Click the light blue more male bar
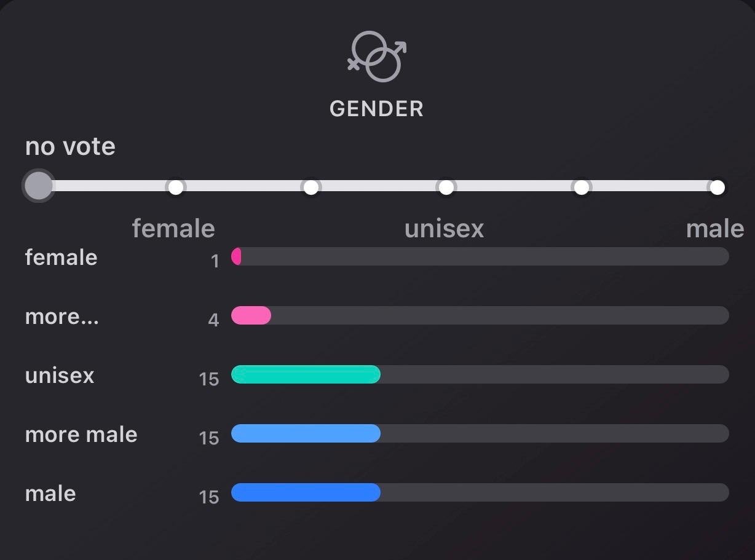The image size is (755, 560). [306, 434]
